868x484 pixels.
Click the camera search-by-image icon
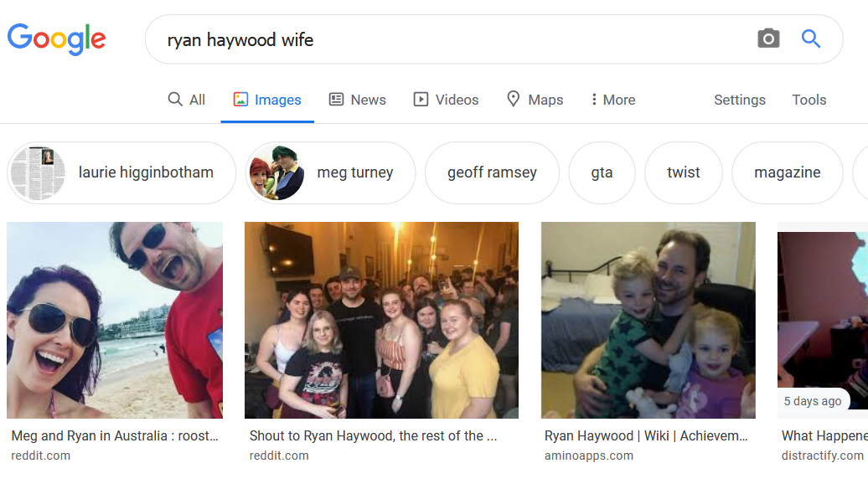768,39
